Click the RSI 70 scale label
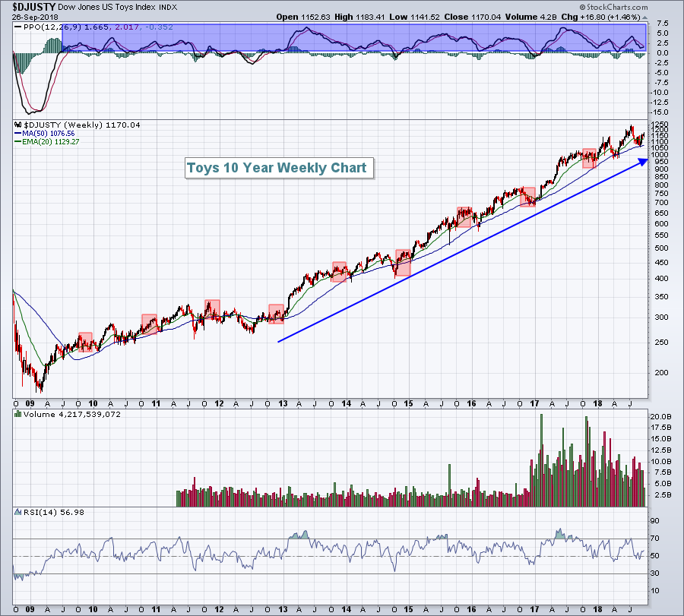The image size is (684, 616). point(655,539)
